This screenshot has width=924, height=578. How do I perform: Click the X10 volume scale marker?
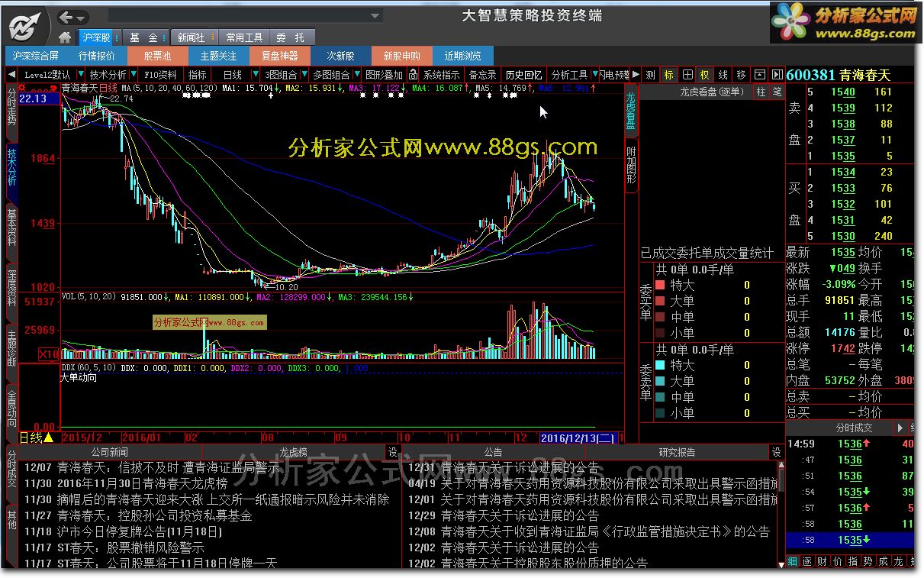click(49, 355)
